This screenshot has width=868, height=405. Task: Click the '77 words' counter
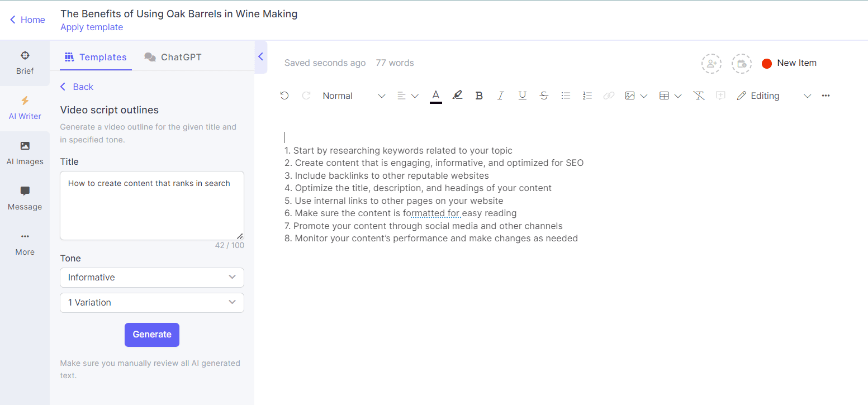pos(395,63)
